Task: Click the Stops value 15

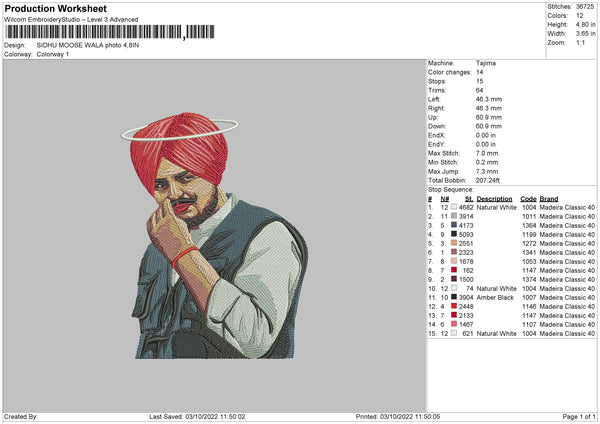Action: tap(479, 81)
